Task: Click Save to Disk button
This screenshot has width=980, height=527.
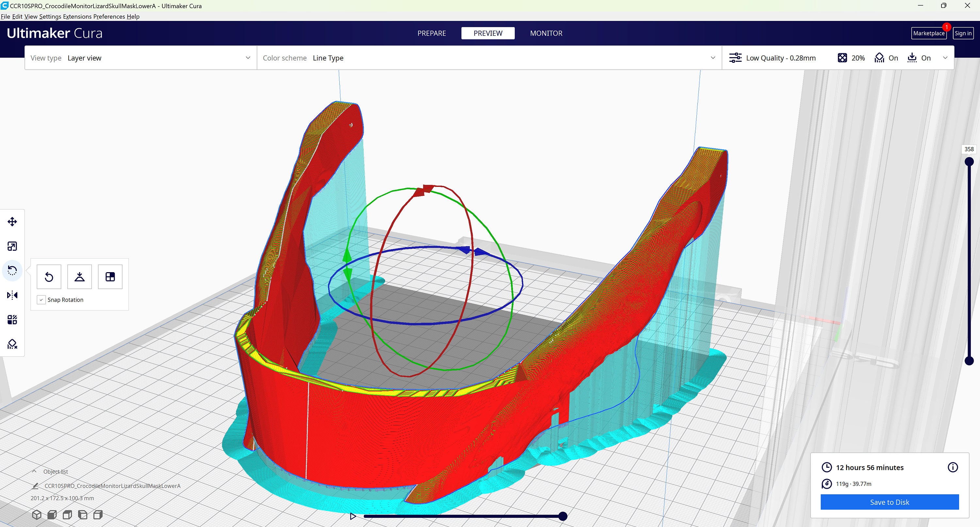Action: click(890, 502)
